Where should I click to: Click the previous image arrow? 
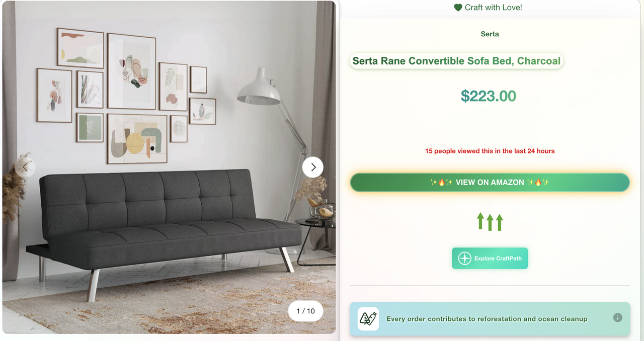coord(25,167)
